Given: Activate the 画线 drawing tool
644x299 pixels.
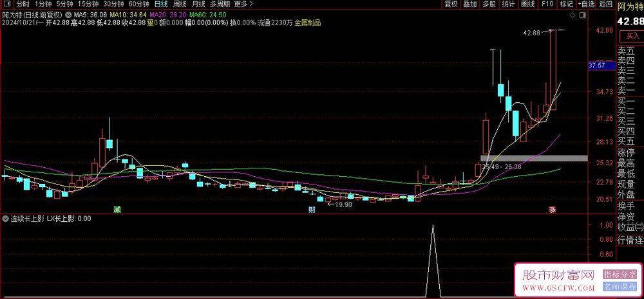Looking at the screenshot, I should pos(528,4).
